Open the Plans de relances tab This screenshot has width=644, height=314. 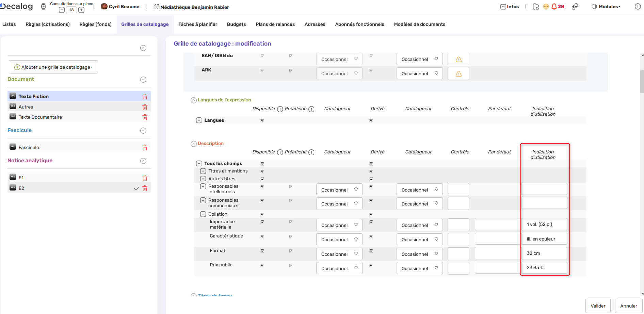tap(275, 24)
